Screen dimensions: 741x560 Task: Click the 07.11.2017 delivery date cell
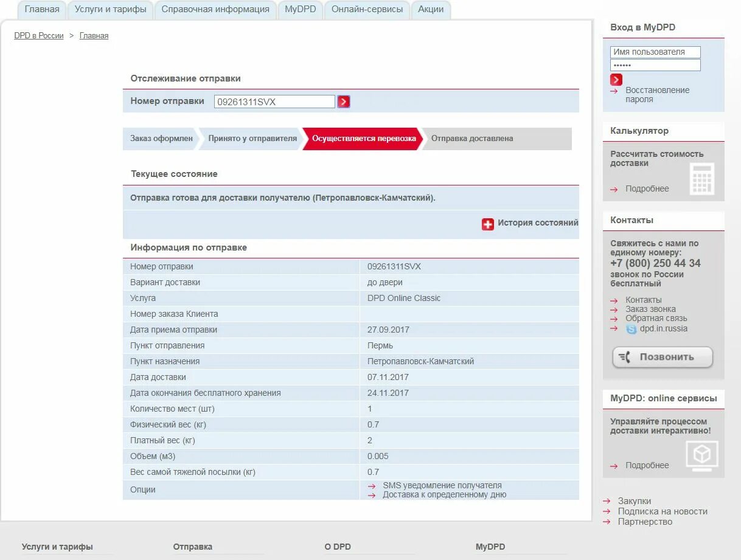click(388, 378)
